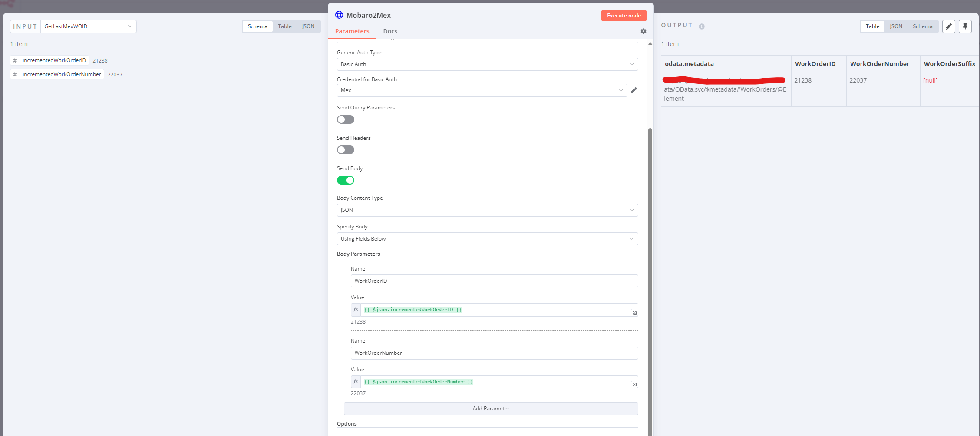This screenshot has height=436, width=980.
Task: Disable Send Body toggle
Action: coord(345,180)
